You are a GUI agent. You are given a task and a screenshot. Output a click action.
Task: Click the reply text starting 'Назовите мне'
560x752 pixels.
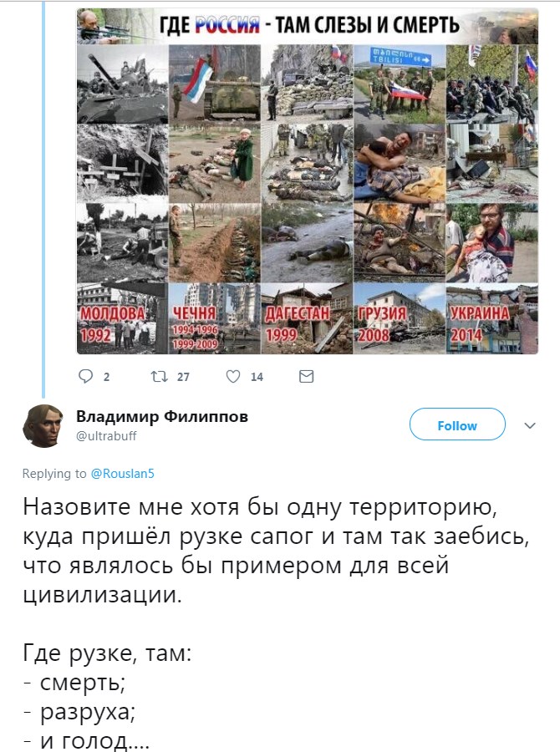[276, 551]
